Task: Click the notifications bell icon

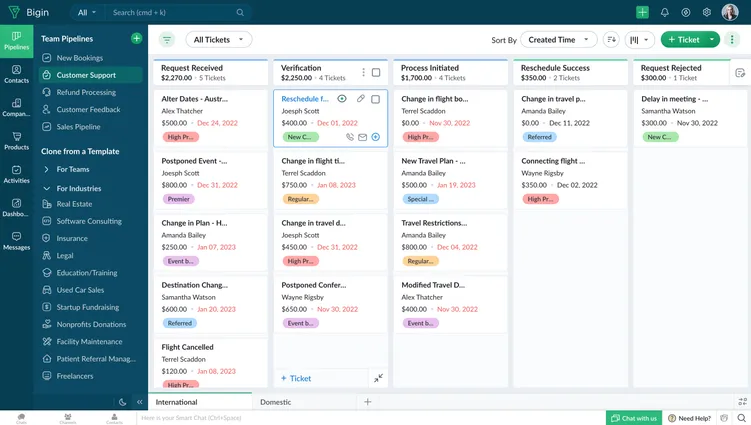Action: point(664,12)
